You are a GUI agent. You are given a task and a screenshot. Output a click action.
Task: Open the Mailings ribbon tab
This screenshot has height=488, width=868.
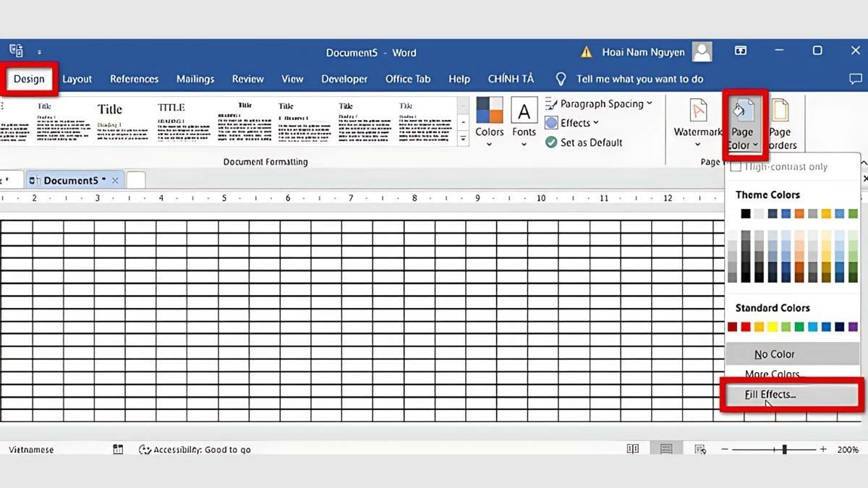click(195, 79)
